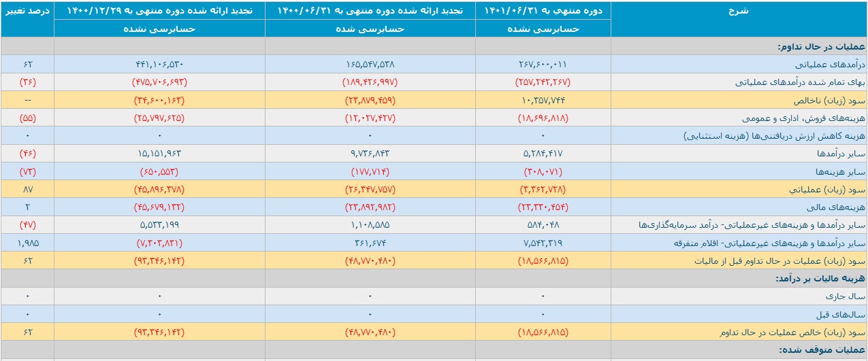Select the cell ۳۶۱,۶۷۴
The height and width of the screenshot is (361, 868).
click(370, 242)
